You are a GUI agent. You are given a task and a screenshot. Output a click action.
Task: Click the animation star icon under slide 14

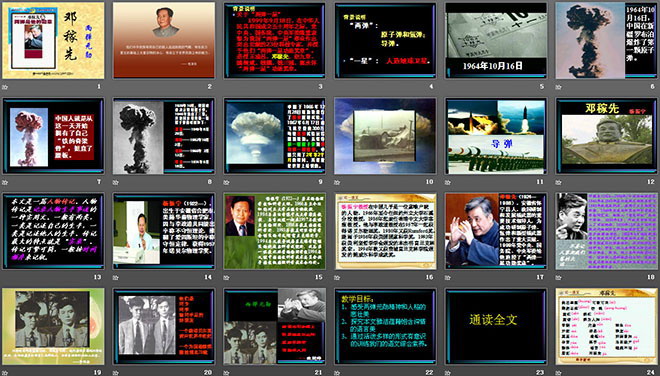point(116,277)
